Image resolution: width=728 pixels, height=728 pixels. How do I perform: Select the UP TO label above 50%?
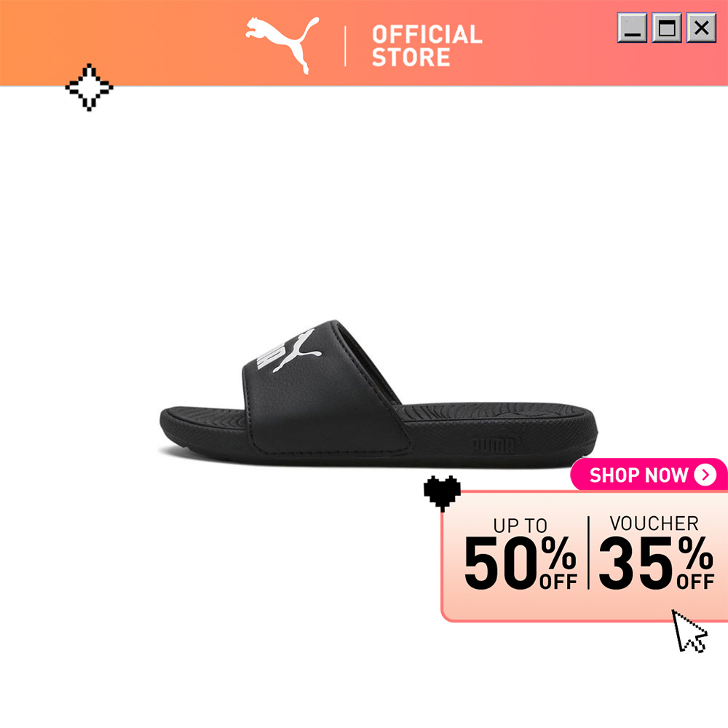[520, 526]
